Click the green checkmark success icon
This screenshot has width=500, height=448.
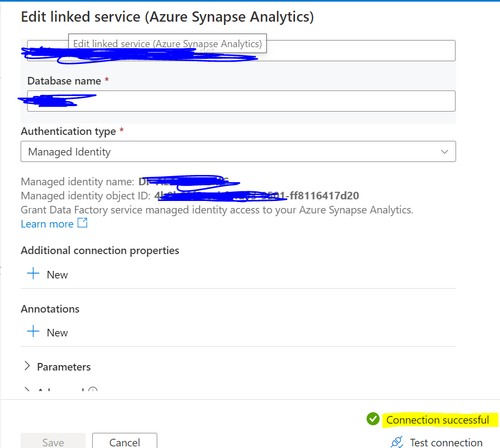point(373,419)
